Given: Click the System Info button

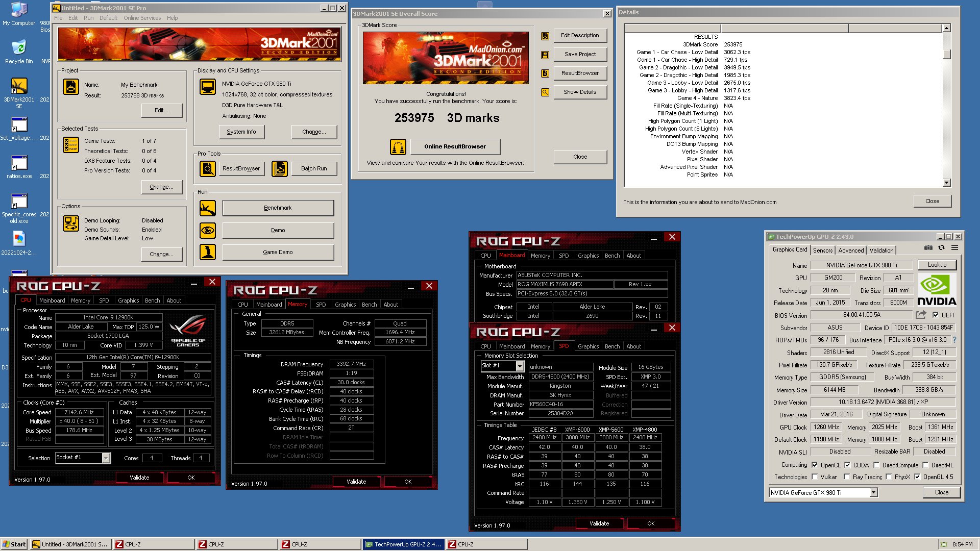Looking at the screenshot, I should point(241,132).
